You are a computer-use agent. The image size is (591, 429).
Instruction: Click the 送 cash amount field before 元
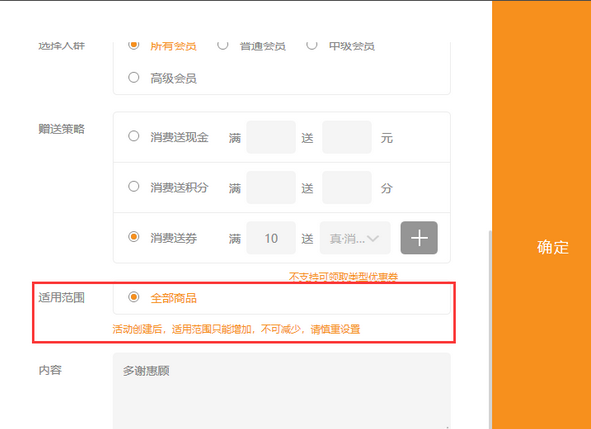(x=347, y=137)
